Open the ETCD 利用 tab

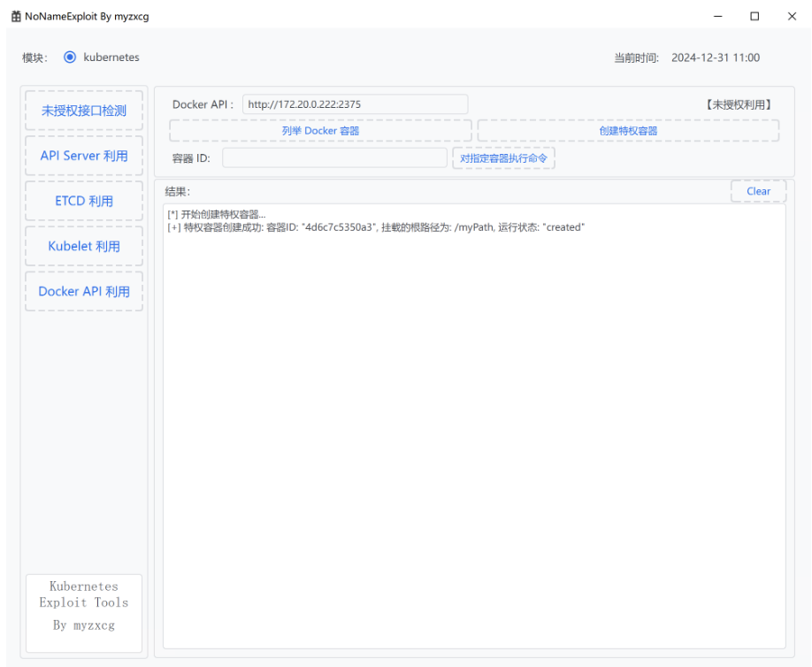click(84, 201)
